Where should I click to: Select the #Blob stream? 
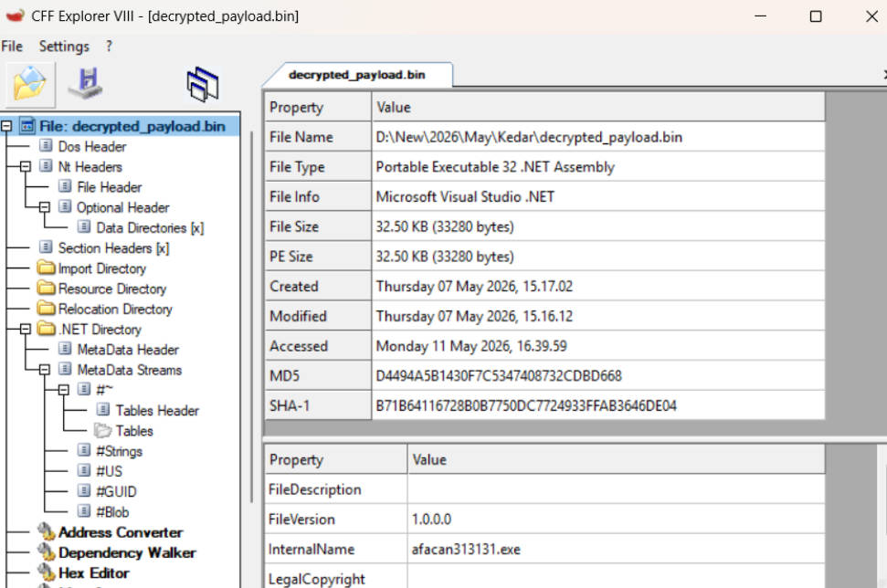click(x=112, y=512)
